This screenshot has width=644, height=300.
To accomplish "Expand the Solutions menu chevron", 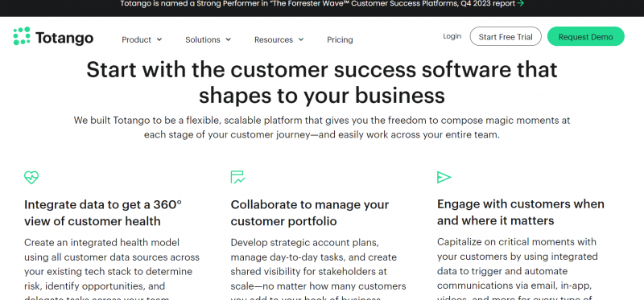I will tap(229, 39).
